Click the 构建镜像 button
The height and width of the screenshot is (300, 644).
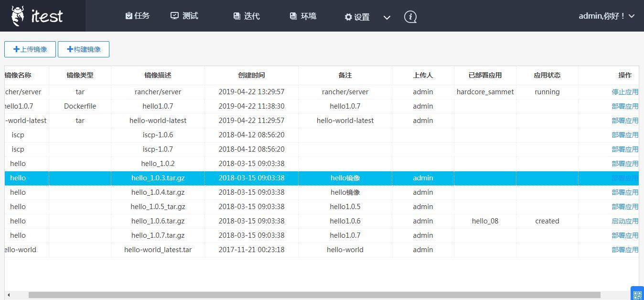click(84, 49)
